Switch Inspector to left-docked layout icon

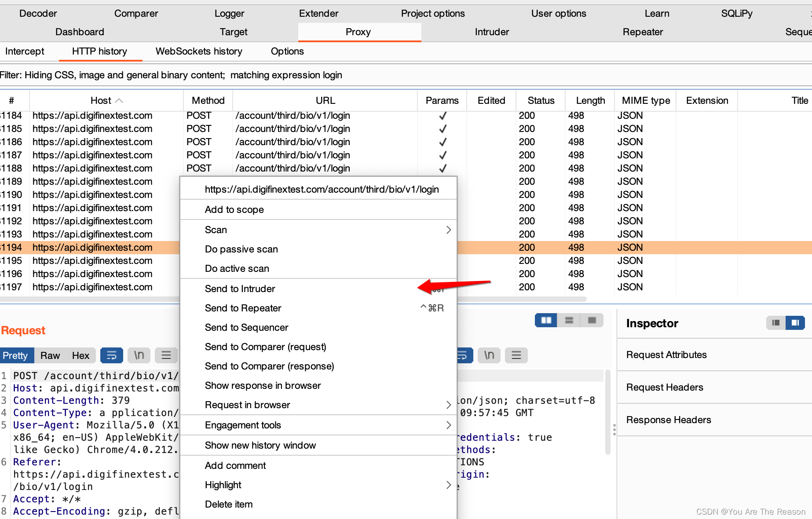(x=776, y=323)
